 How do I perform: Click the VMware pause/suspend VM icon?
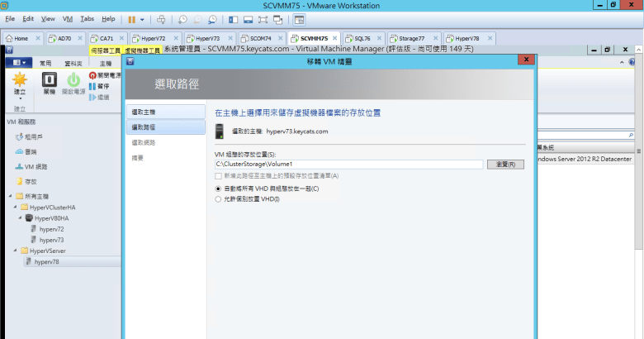(x=132, y=18)
